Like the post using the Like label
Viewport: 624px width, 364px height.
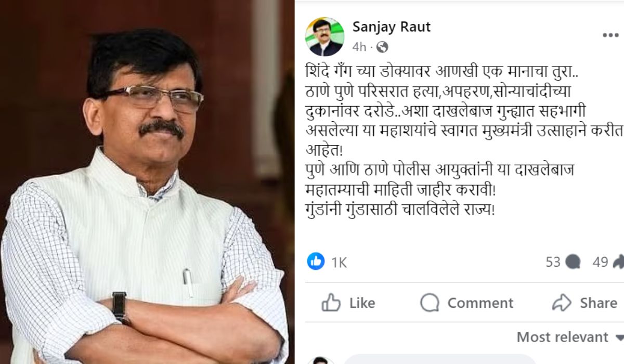coord(362,303)
